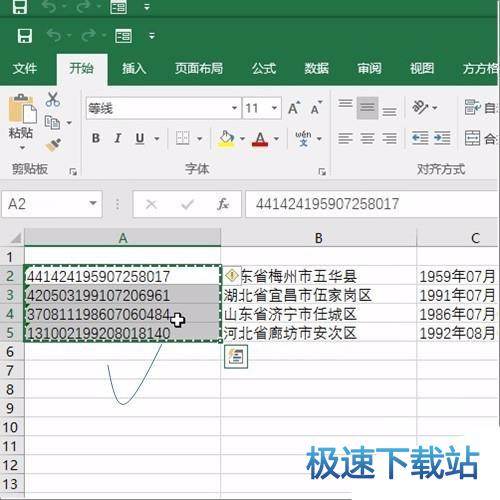The height and width of the screenshot is (500, 500).
Task: Open font size 11 dropdown
Action: point(274,108)
